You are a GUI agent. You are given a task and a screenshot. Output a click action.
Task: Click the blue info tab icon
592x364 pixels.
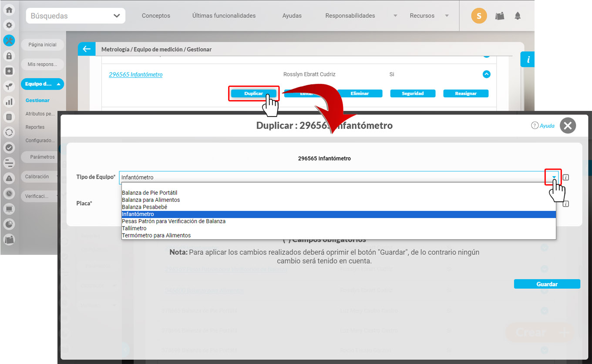click(528, 60)
